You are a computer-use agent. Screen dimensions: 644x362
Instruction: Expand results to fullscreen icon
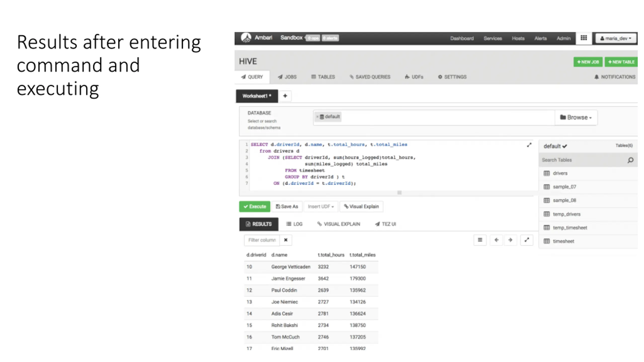[x=527, y=240]
